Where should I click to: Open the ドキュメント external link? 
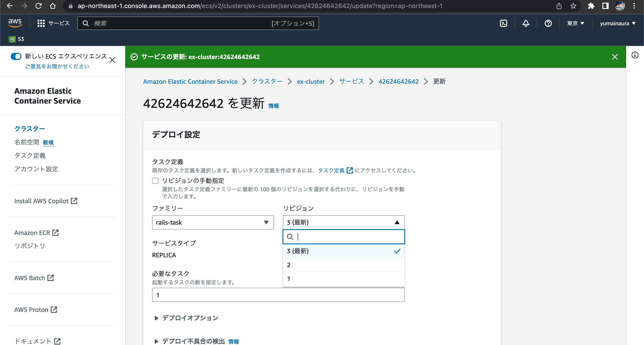tap(38, 341)
